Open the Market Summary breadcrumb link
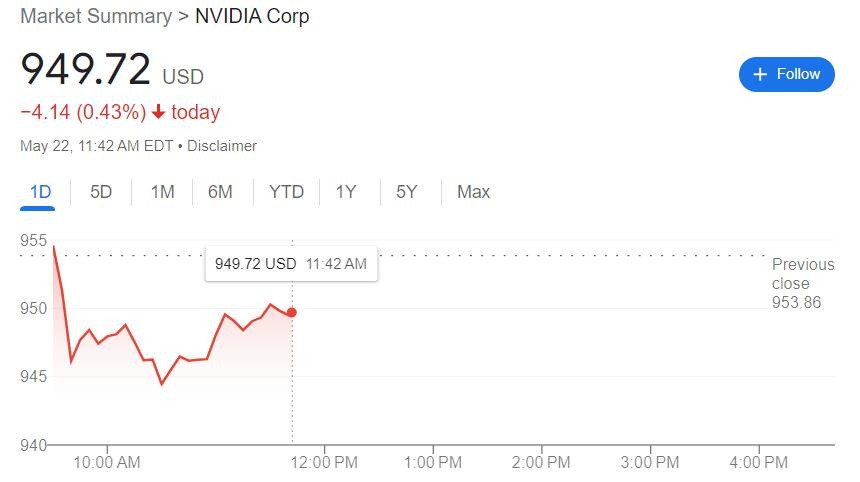Image resolution: width=860 pixels, height=482 pixels. coord(95,16)
